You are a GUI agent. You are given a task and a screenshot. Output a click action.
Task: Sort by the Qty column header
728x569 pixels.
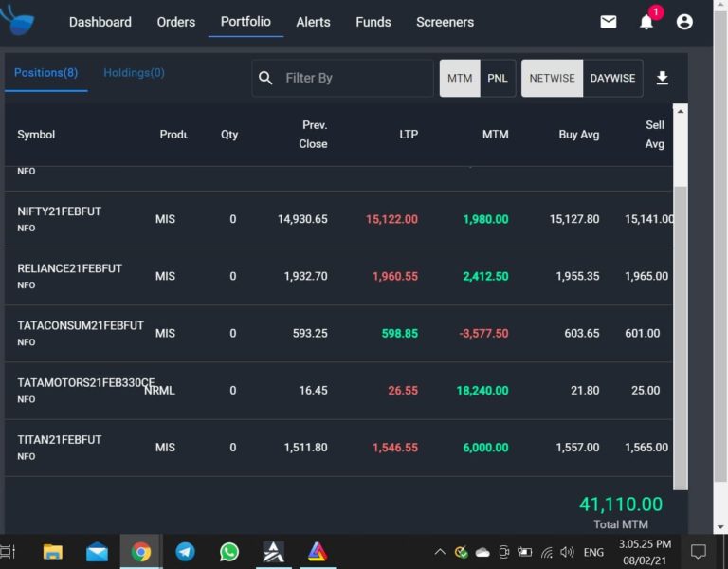229,135
